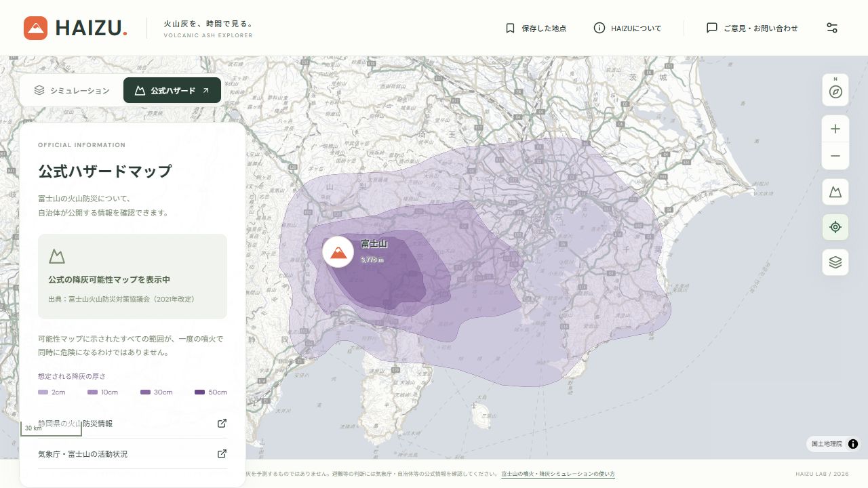868x488 pixels.
Task: Click 公式の降灰可能性マップを表示中 card
Action: point(132,277)
